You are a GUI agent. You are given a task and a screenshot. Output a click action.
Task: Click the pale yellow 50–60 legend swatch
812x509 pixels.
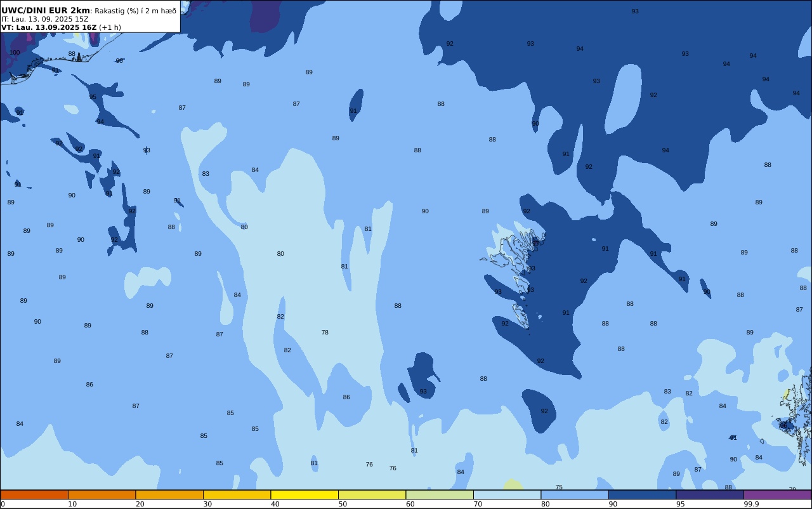pos(372,494)
